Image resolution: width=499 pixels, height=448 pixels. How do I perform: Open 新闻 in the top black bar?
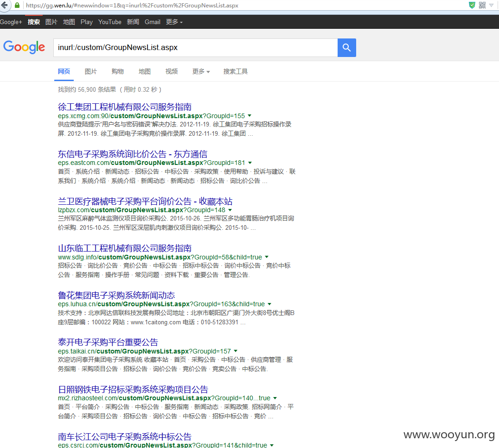tap(133, 22)
